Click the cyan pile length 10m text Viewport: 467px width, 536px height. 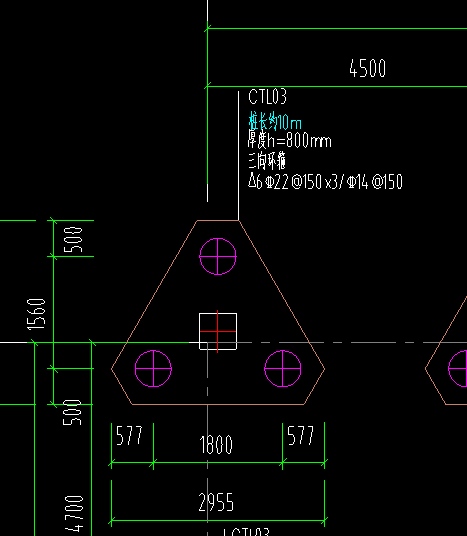pyautogui.click(x=275, y=121)
